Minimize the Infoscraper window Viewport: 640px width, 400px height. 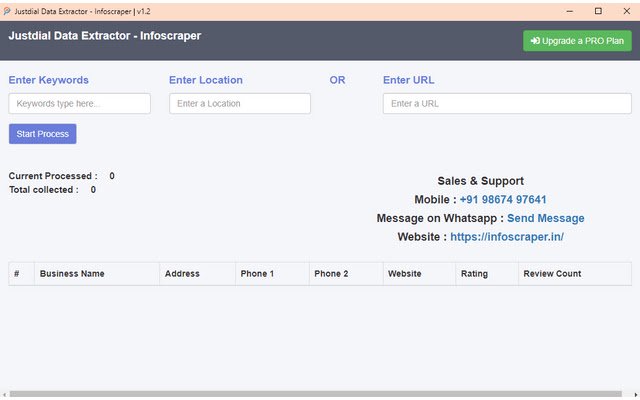point(570,11)
